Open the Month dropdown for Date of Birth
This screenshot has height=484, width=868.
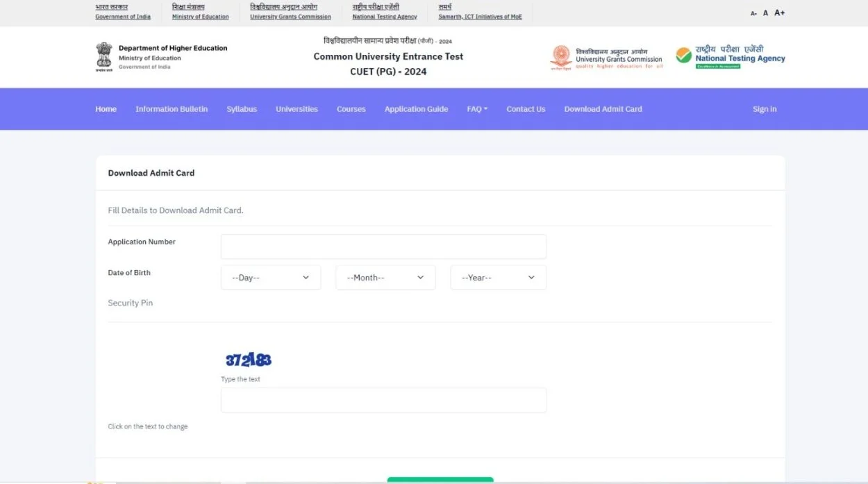[385, 277]
